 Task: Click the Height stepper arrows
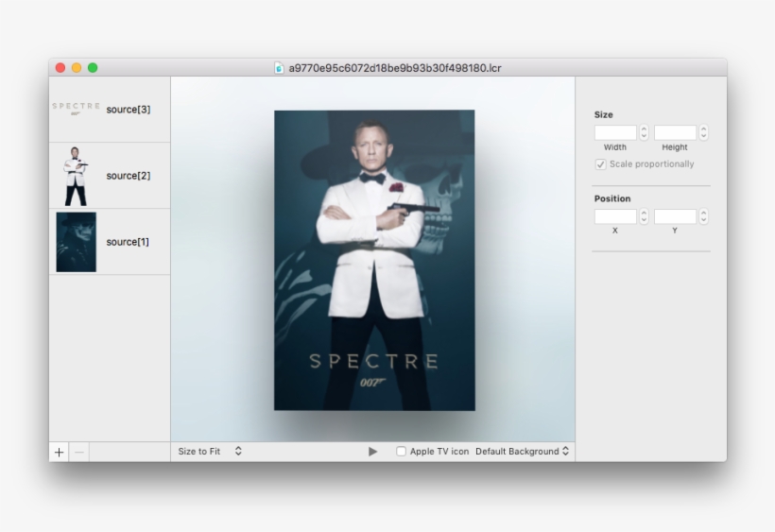(x=703, y=132)
